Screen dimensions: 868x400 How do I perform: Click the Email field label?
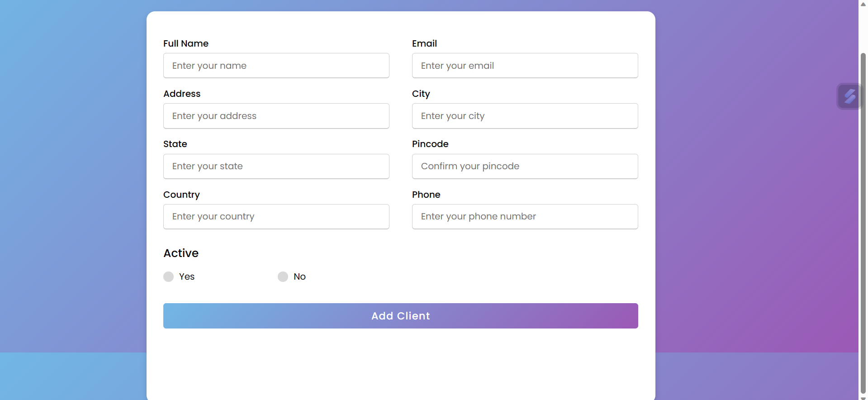coord(424,43)
